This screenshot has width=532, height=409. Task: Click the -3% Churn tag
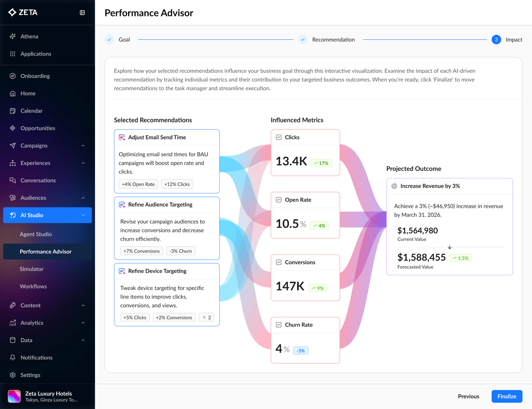coord(181,251)
